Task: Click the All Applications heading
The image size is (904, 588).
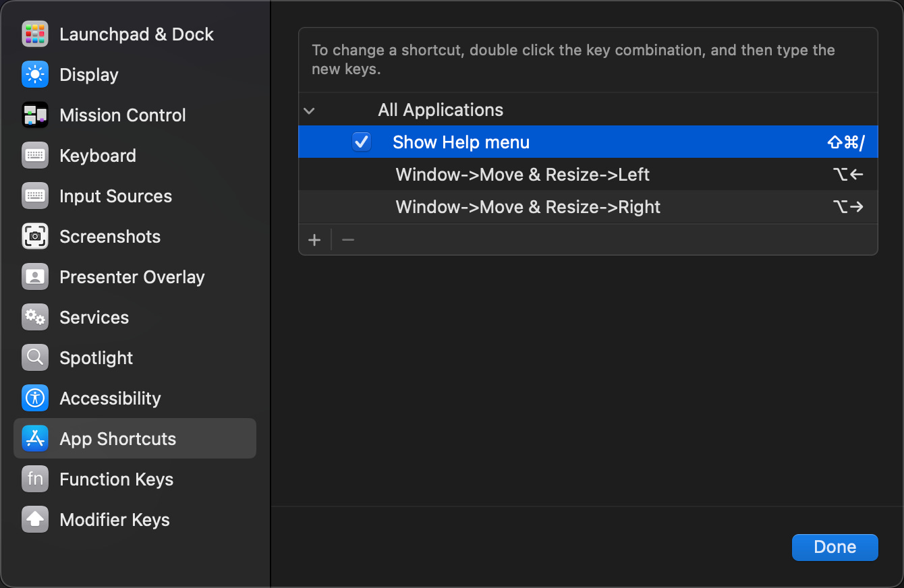Action: 441,110
